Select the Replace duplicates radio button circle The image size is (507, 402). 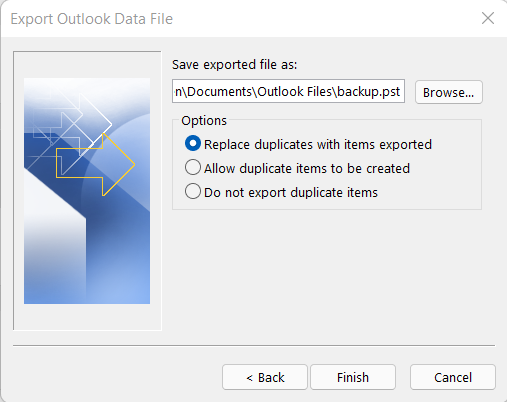[193, 144]
